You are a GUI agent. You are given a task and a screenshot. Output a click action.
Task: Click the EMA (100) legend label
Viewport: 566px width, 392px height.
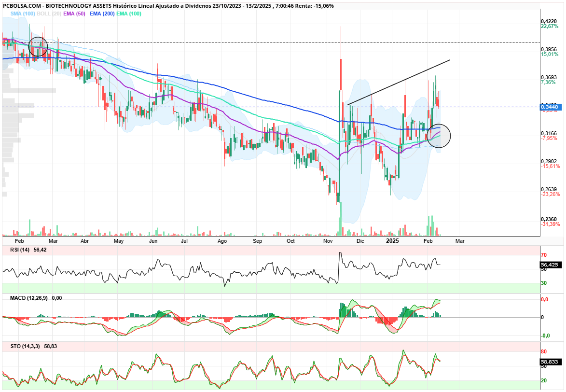129,14
